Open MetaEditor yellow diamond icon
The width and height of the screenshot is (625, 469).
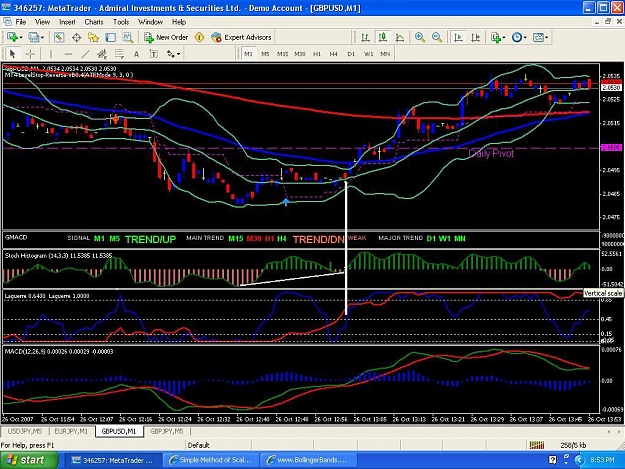[199, 37]
